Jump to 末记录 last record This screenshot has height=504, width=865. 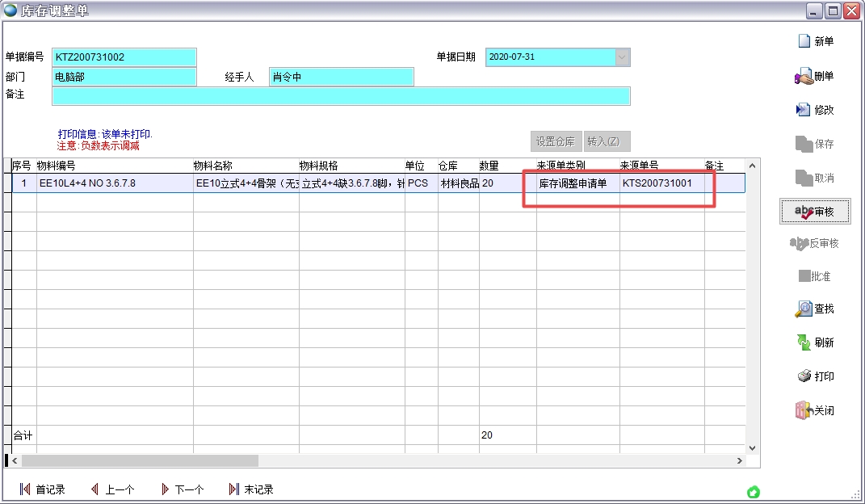pos(251,489)
